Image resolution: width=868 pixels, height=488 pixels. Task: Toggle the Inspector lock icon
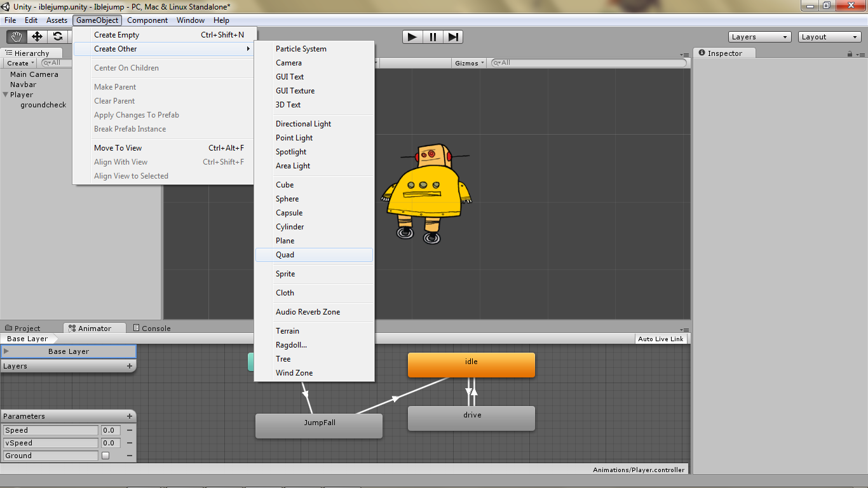850,53
